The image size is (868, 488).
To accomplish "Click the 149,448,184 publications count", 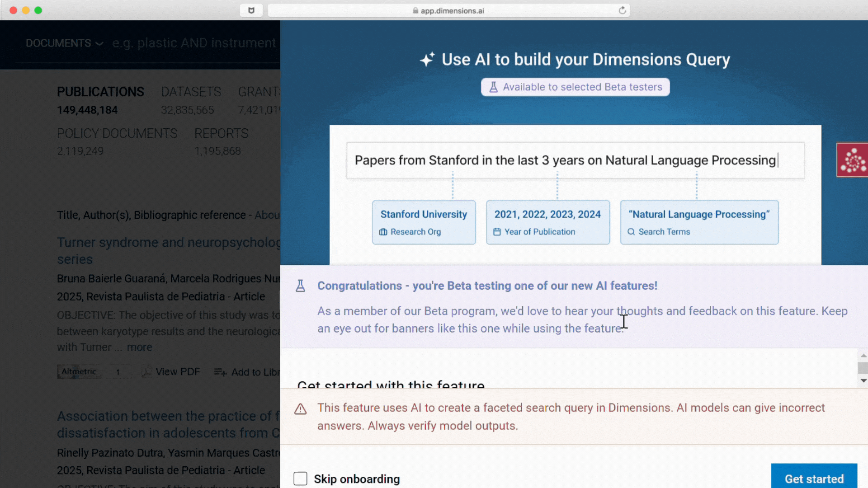I will point(87,110).
